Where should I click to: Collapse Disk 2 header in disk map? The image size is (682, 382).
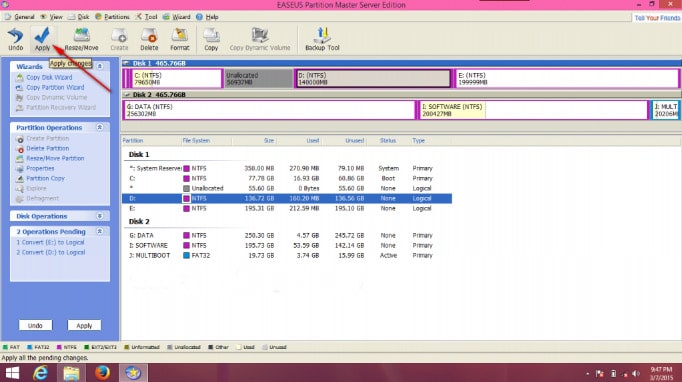[127, 95]
